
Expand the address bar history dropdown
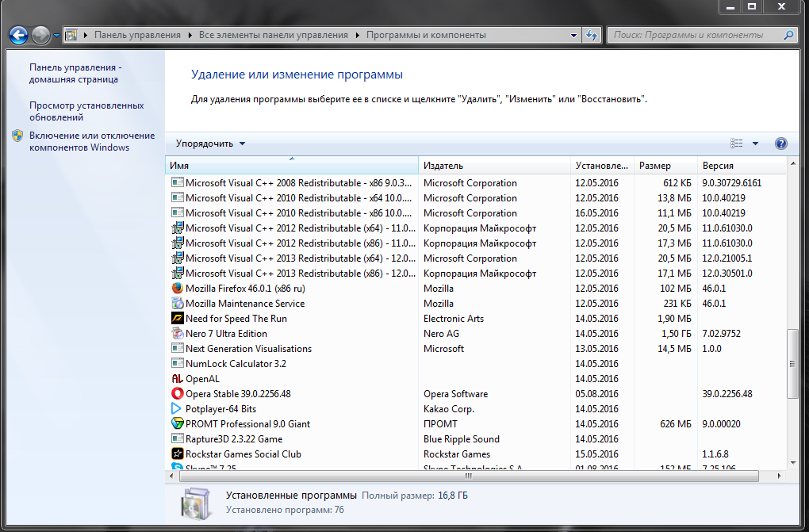click(573, 35)
